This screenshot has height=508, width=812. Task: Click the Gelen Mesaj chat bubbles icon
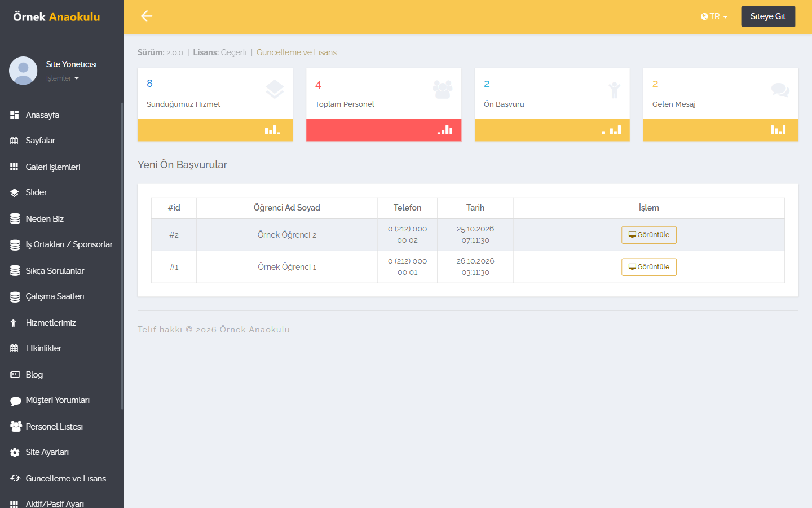(x=780, y=90)
